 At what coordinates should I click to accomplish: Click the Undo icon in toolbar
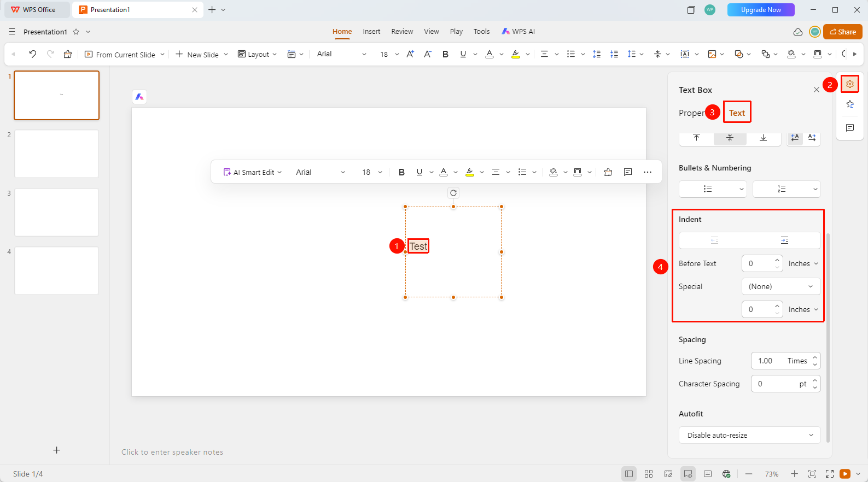coord(33,54)
